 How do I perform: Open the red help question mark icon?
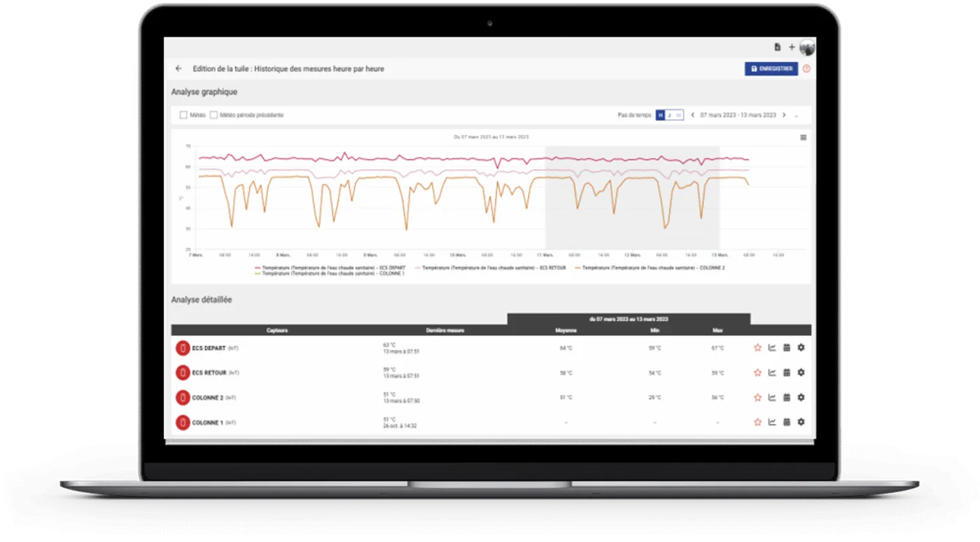click(x=806, y=69)
